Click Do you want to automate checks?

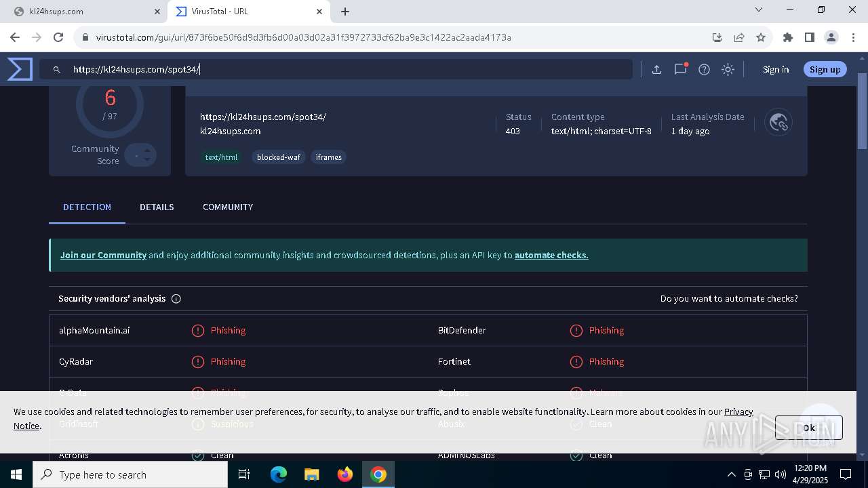coord(729,299)
